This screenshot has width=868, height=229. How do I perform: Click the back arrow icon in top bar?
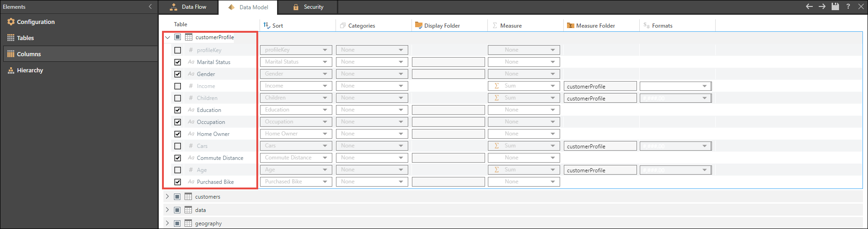click(809, 6)
